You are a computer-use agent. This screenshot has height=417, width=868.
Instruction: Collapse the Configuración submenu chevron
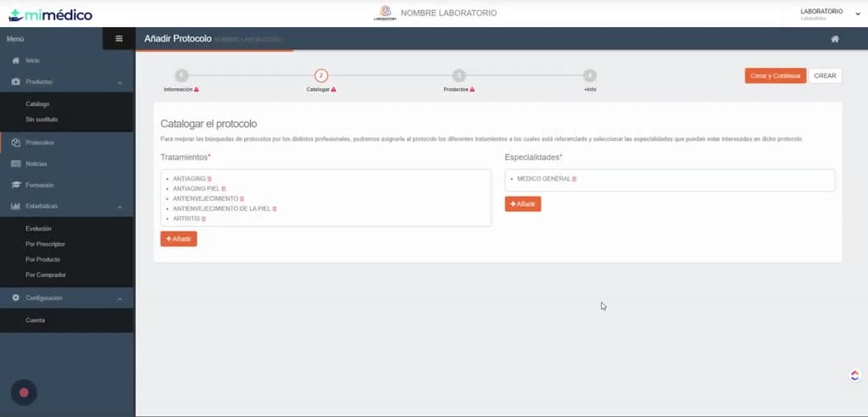click(120, 299)
